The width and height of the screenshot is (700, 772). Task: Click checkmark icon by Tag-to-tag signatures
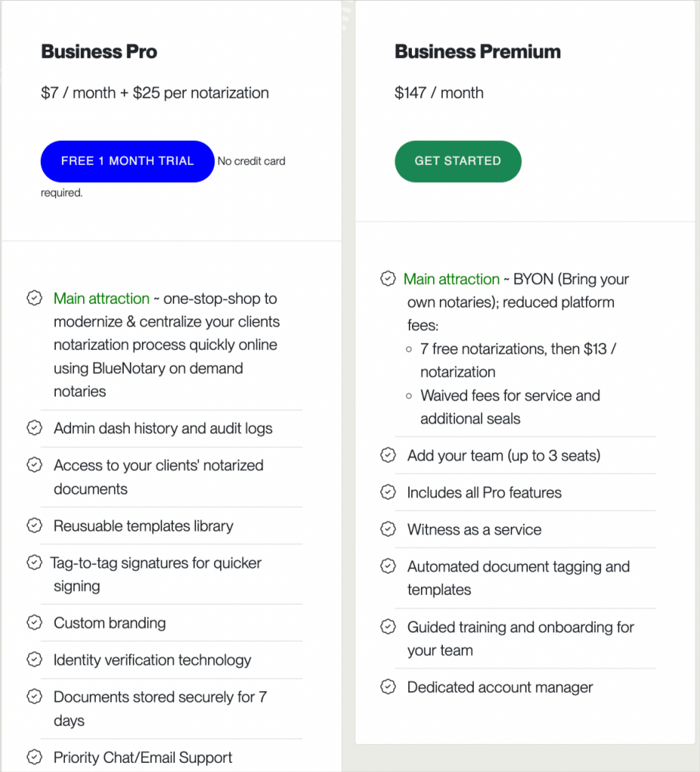tap(35, 562)
